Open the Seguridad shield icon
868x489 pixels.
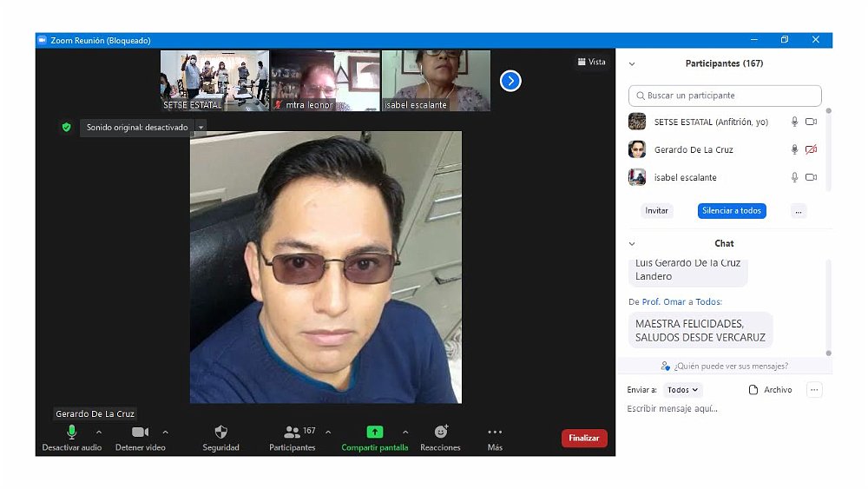tap(220, 432)
